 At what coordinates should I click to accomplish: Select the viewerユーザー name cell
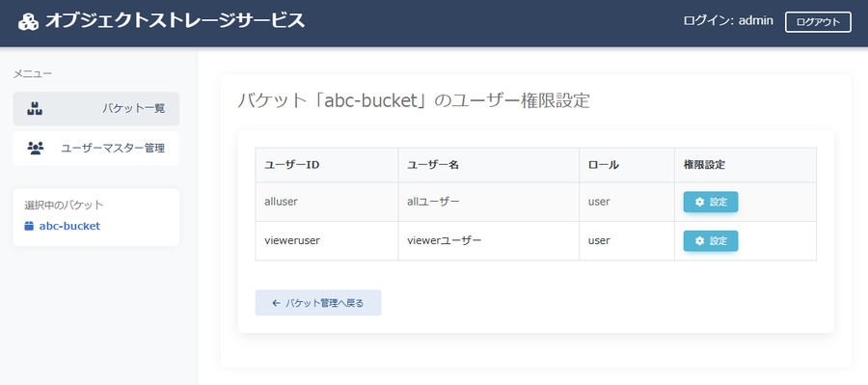488,241
